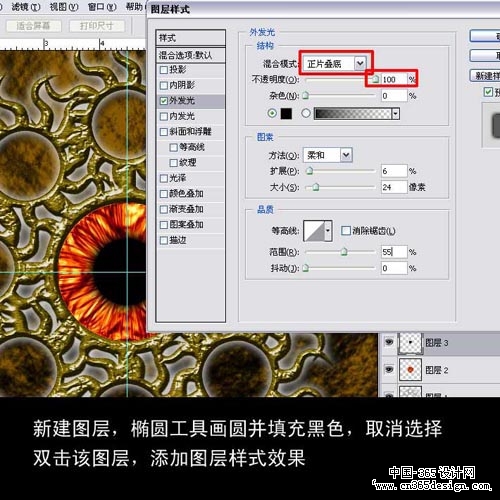Open the gradient glow preview bar
Viewport: 500px width, 500px height.
tap(353, 114)
